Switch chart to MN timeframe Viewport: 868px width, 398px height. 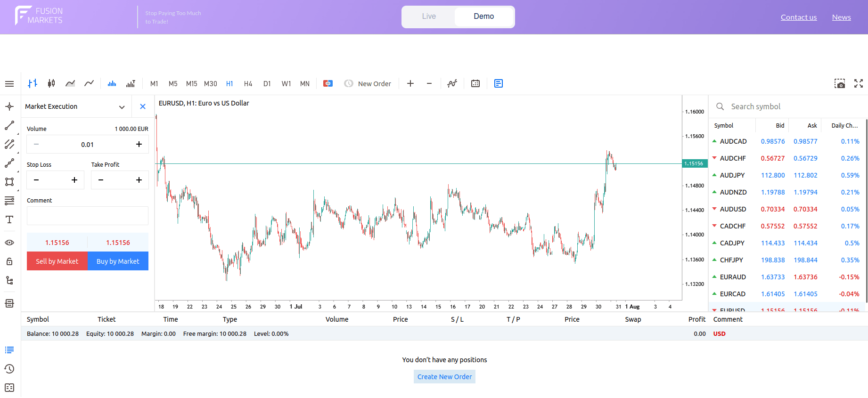tap(305, 83)
